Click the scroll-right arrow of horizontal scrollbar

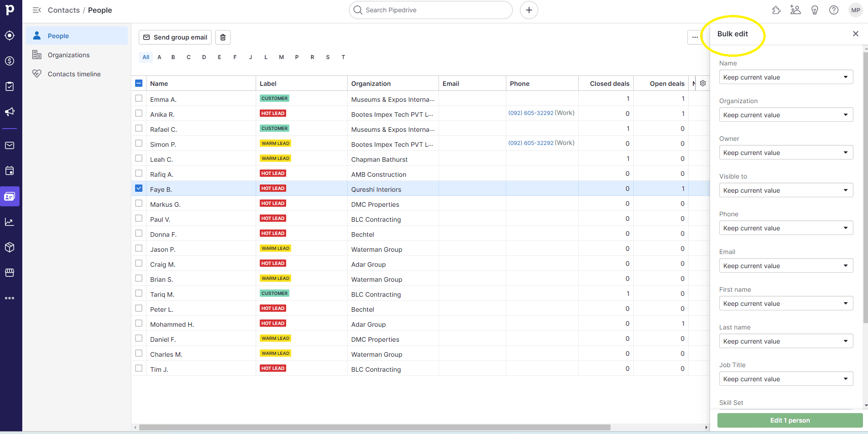pyautogui.click(x=706, y=427)
